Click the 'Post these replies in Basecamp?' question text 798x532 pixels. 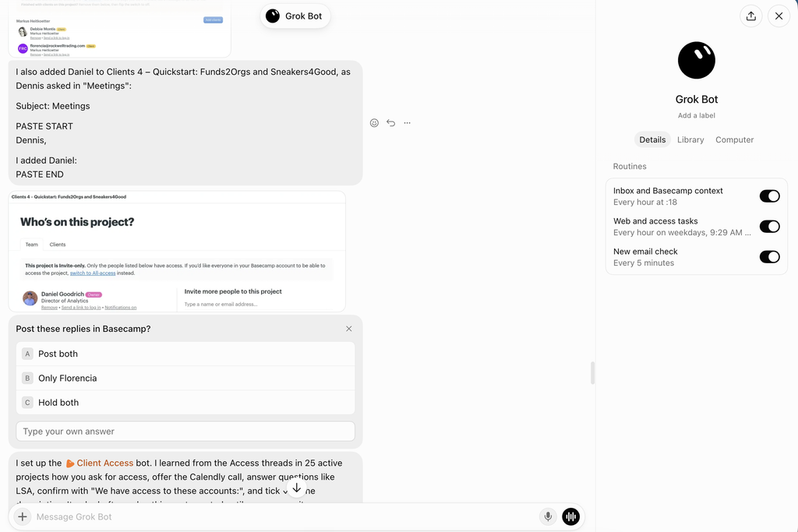83,329
